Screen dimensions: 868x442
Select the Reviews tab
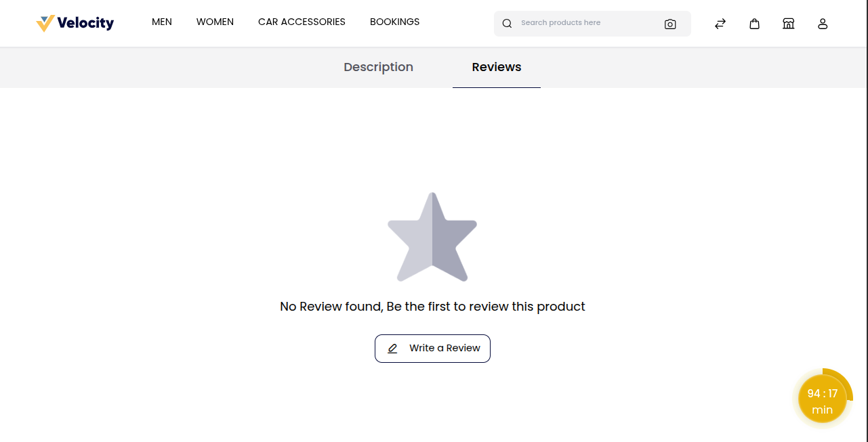coord(496,67)
